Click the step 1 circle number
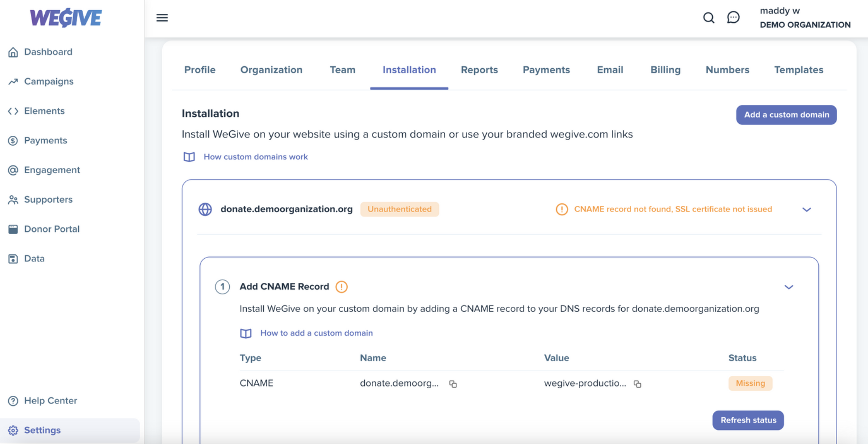This screenshot has width=868, height=444. (223, 287)
